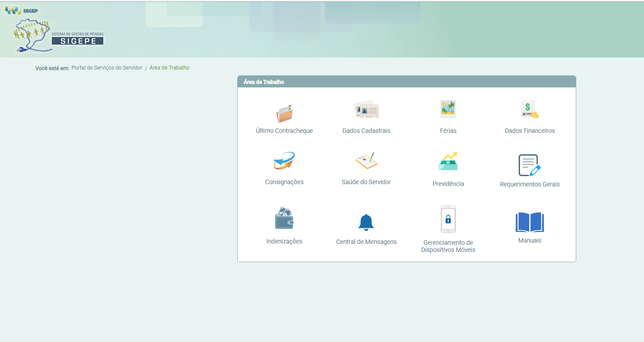The image size is (644, 342).
Task: Select the Dados Financeiros dollar icon
Action: 529,110
